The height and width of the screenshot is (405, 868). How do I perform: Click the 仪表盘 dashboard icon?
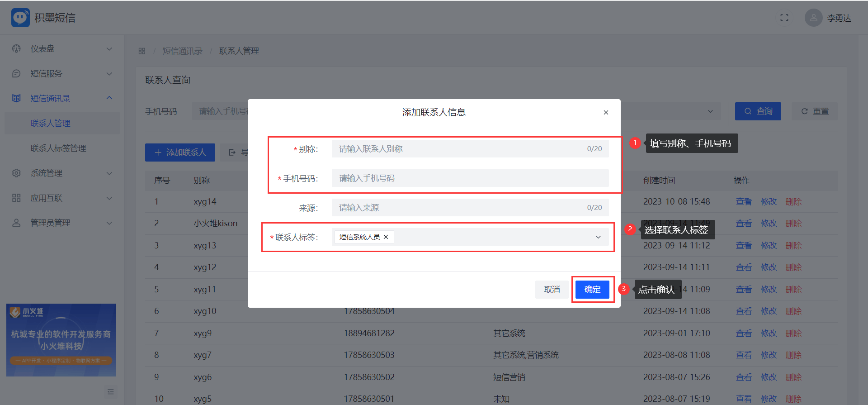pos(17,49)
